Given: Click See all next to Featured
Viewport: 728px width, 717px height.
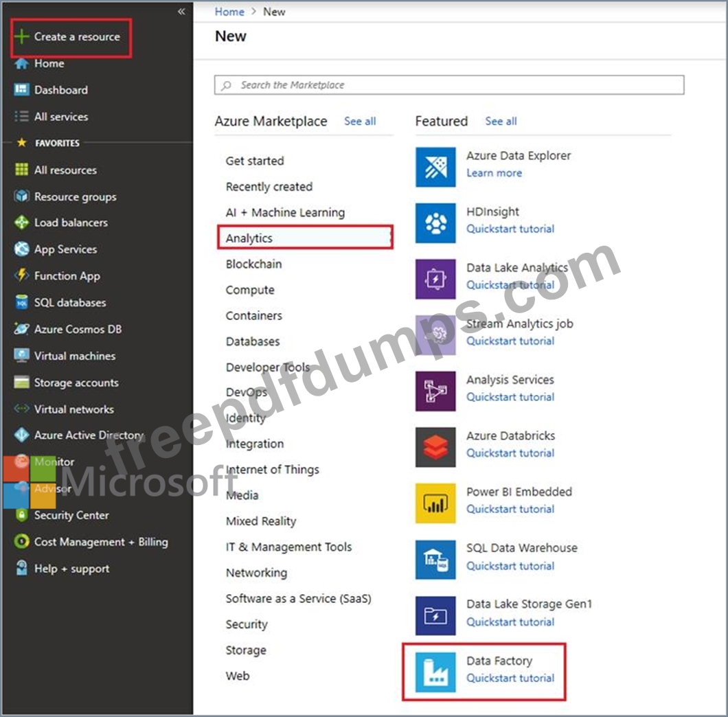Looking at the screenshot, I should point(501,121).
